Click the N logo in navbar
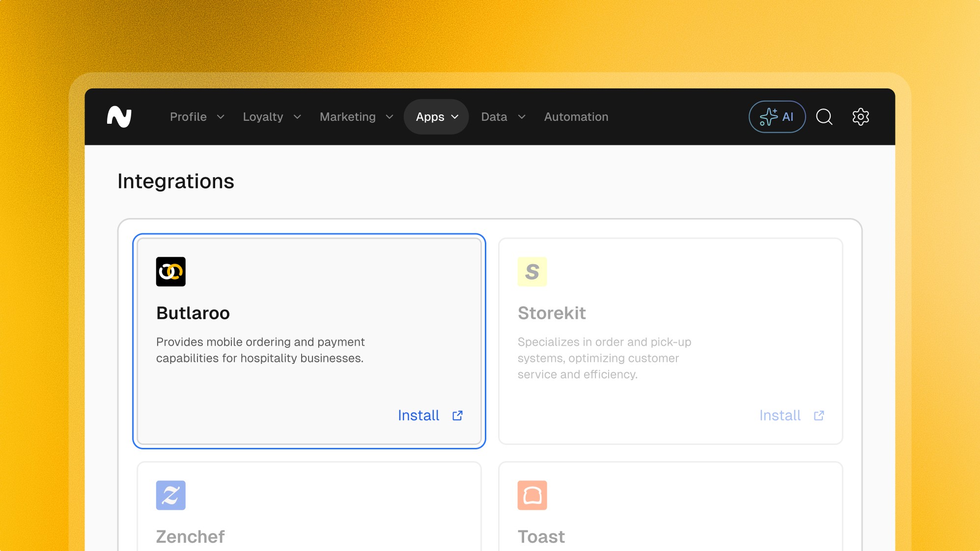Screen dimensions: 980x551 tap(119, 117)
